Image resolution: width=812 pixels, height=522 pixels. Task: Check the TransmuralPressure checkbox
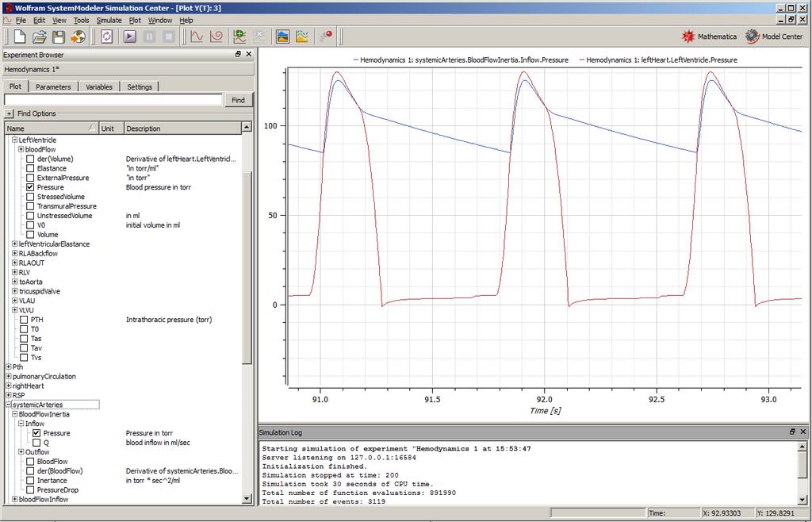(x=30, y=206)
